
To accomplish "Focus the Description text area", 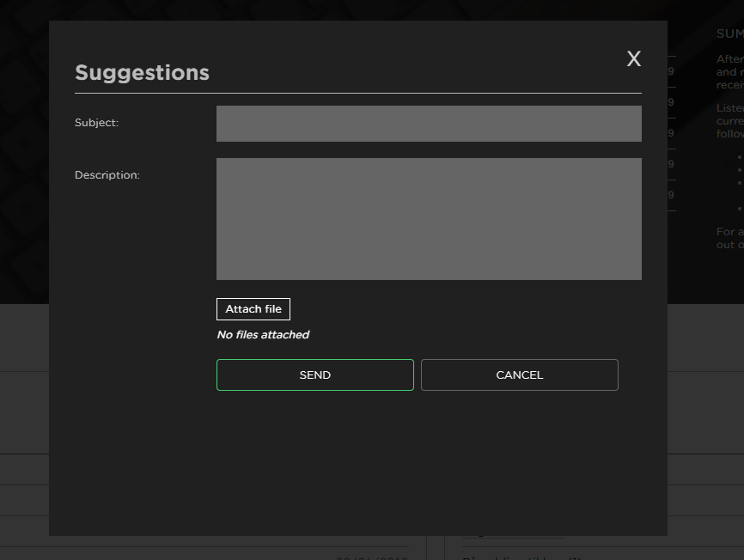I will [429, 218].
